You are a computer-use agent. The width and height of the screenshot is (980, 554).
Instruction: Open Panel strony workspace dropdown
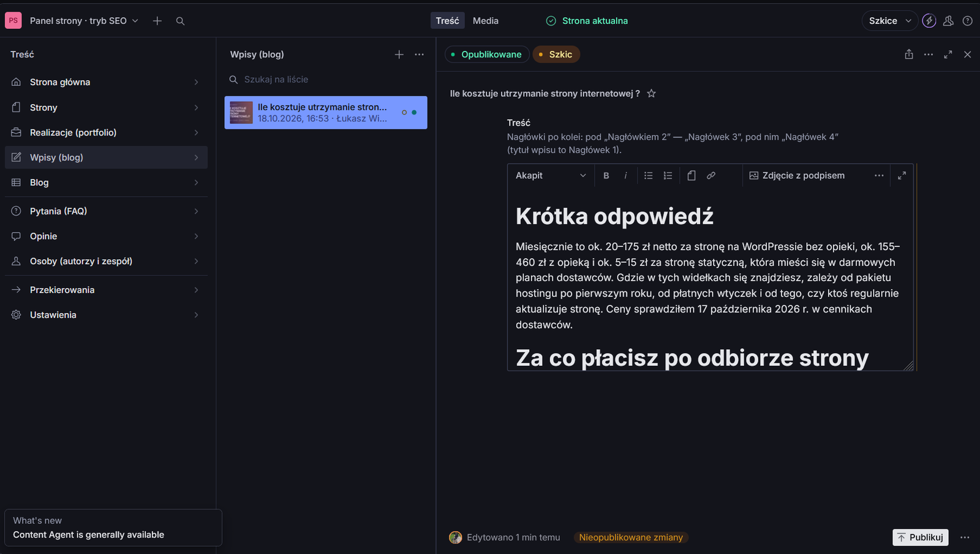point(84,21)
